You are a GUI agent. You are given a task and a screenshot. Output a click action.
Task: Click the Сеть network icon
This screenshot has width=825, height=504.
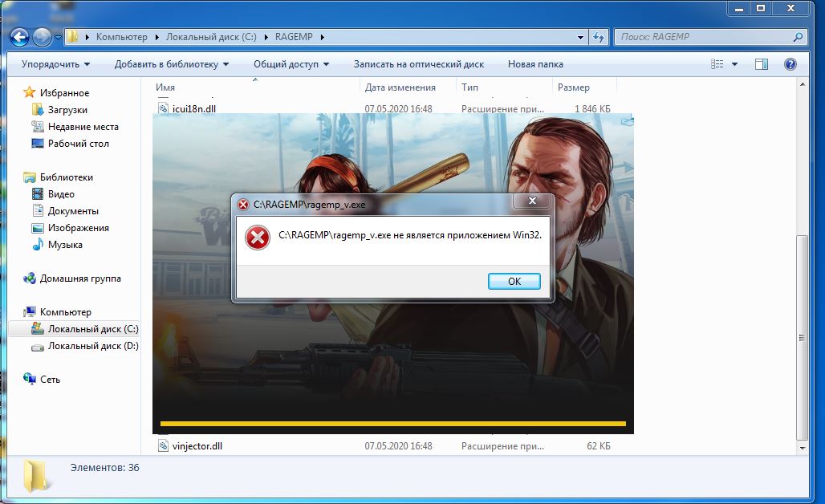(30, 378)
